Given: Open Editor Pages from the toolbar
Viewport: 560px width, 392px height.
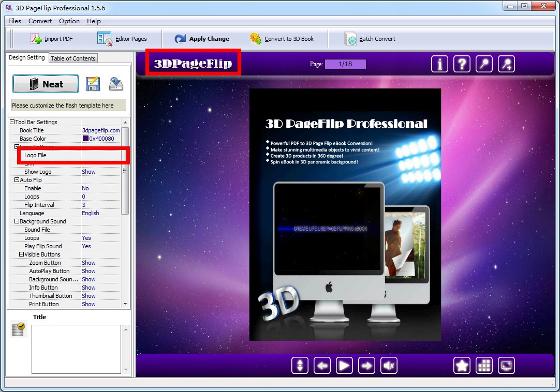Looking at the screenshot, I should pos(122,39).
